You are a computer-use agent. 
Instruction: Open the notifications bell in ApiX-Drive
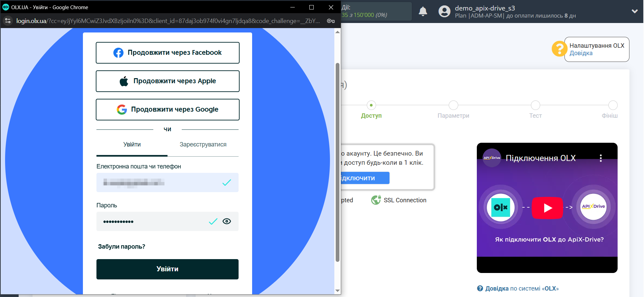coord(423,12)
